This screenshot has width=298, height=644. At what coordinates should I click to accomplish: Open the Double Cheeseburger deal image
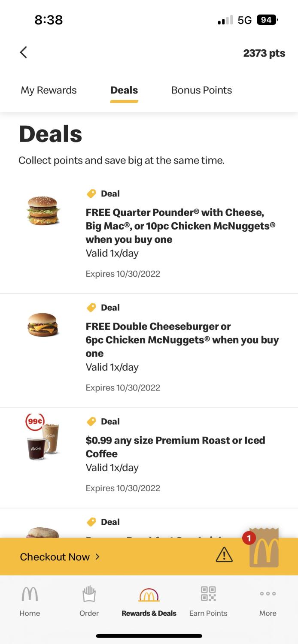coord(43,325)
